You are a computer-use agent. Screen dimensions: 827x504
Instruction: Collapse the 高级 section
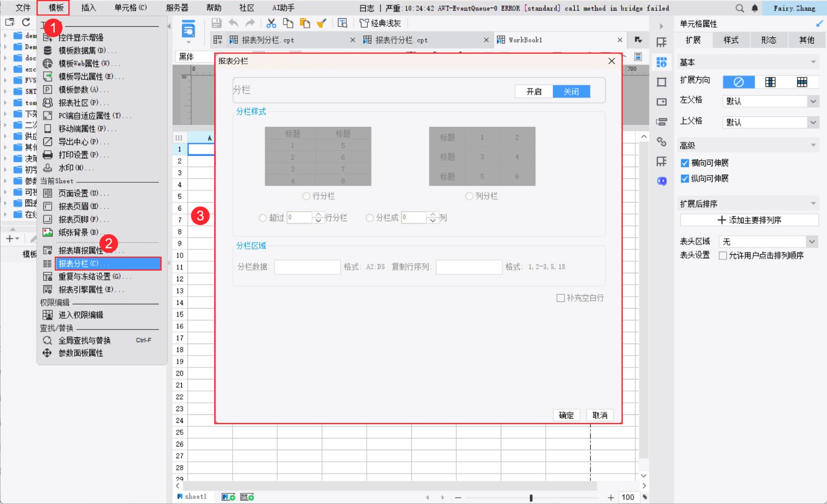pyautogui.click(x=814, y=146)
